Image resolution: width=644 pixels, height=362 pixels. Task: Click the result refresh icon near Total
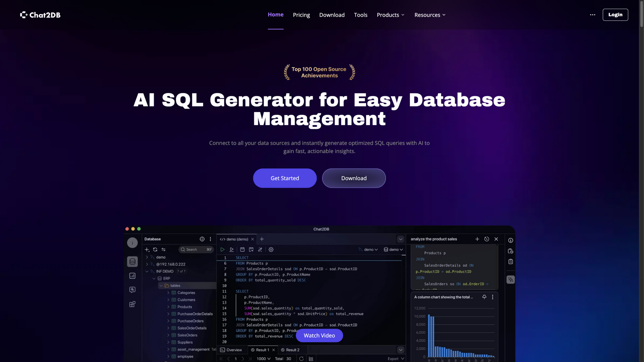coord(301,359)
